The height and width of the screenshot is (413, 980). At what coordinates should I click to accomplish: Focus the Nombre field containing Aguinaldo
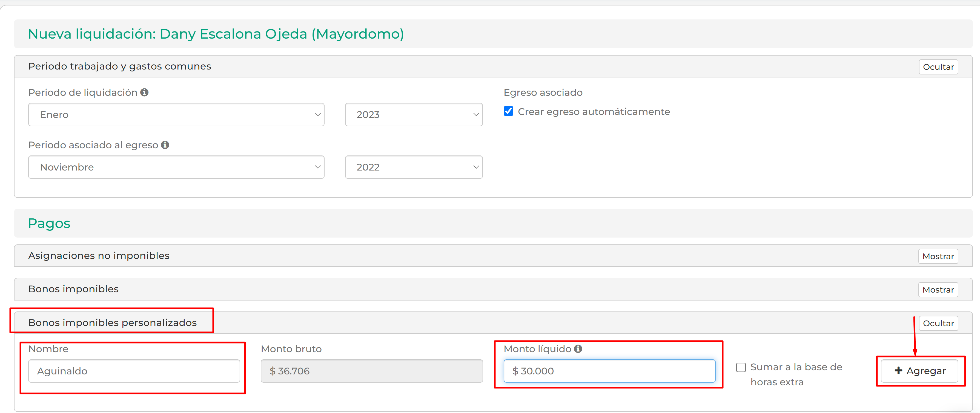pyautogui.click(x=134, y=371)
